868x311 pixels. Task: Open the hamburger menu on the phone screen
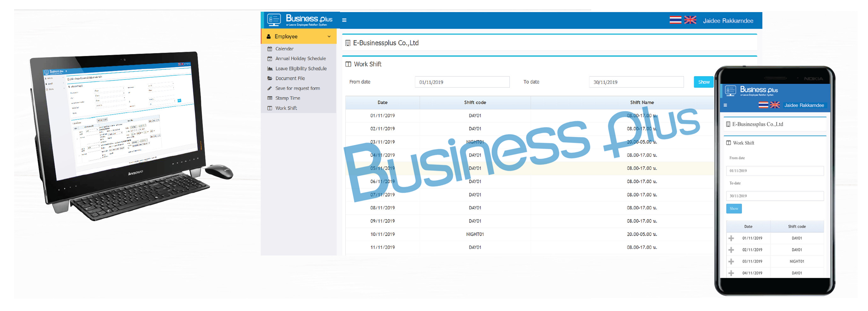click(x=725, y=105)
